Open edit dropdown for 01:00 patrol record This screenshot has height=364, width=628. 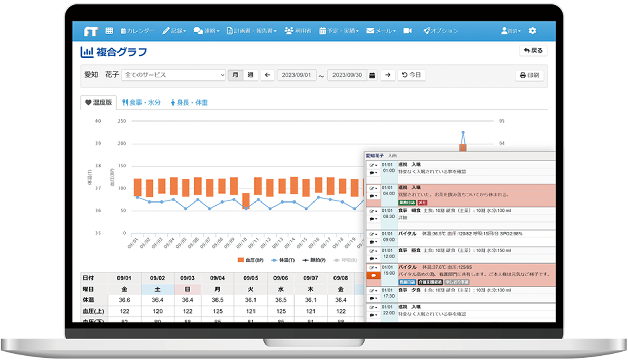[373, 165]
